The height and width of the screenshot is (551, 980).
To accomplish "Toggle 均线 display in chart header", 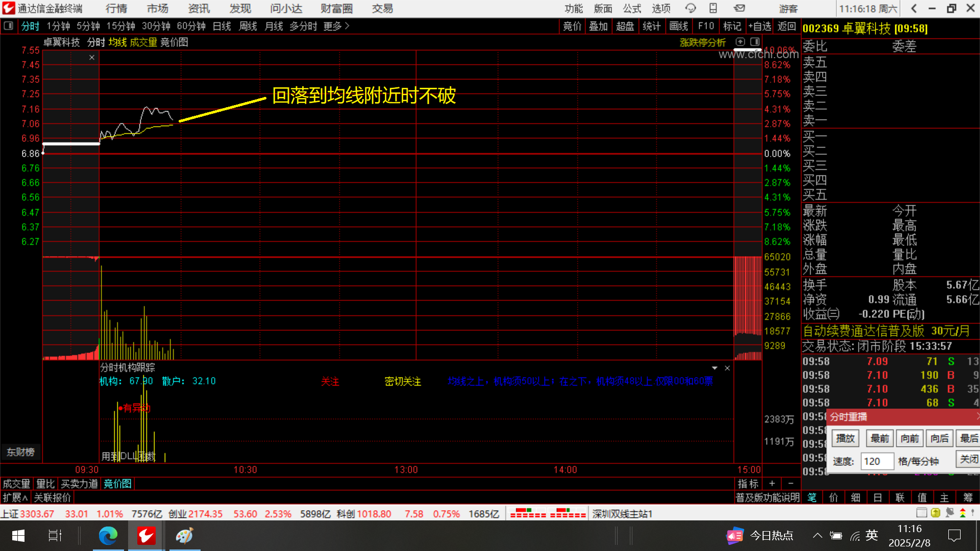I will pos(117,42).
